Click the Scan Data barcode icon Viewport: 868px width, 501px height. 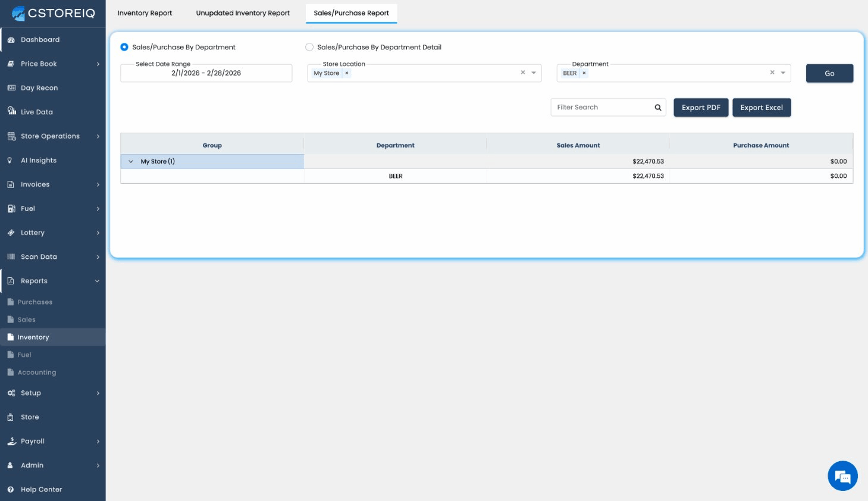pyautogui.click(x=11, y=257)
